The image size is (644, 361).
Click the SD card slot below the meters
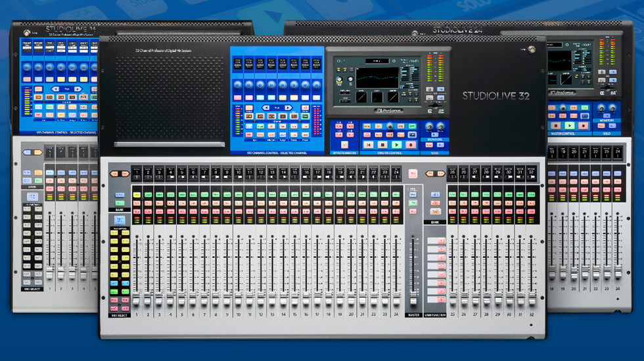pos(435,106)
